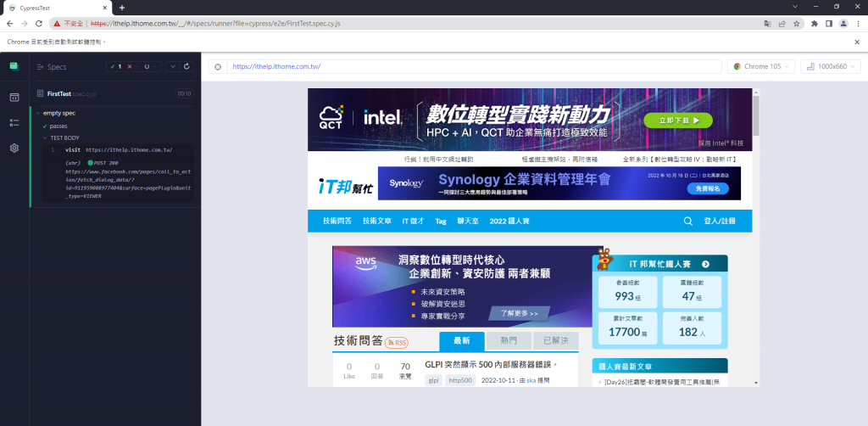Image resolution: width=868 pixels, height=426 pixels.
Task: Click the failed tests count indicator
Action: pos(133,66)
